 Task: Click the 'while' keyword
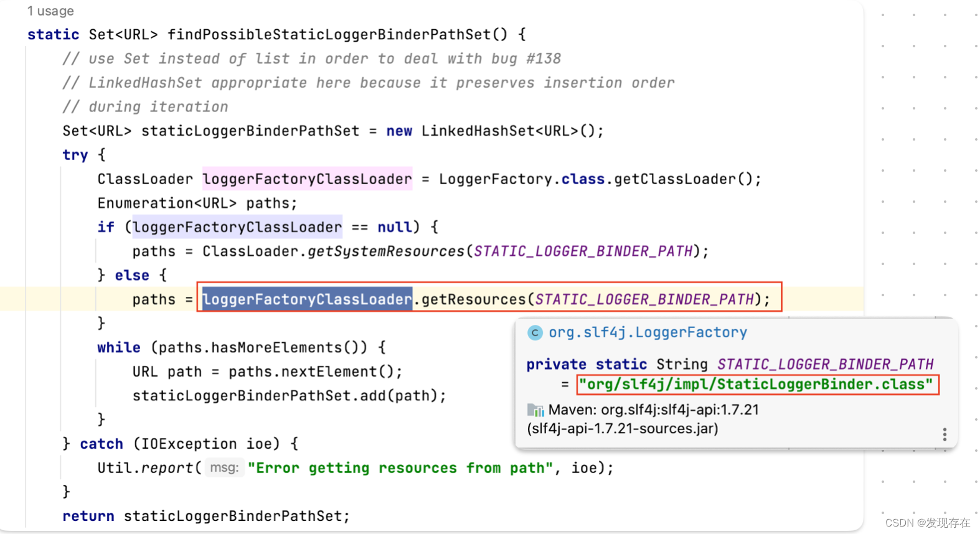coord(118,347)
